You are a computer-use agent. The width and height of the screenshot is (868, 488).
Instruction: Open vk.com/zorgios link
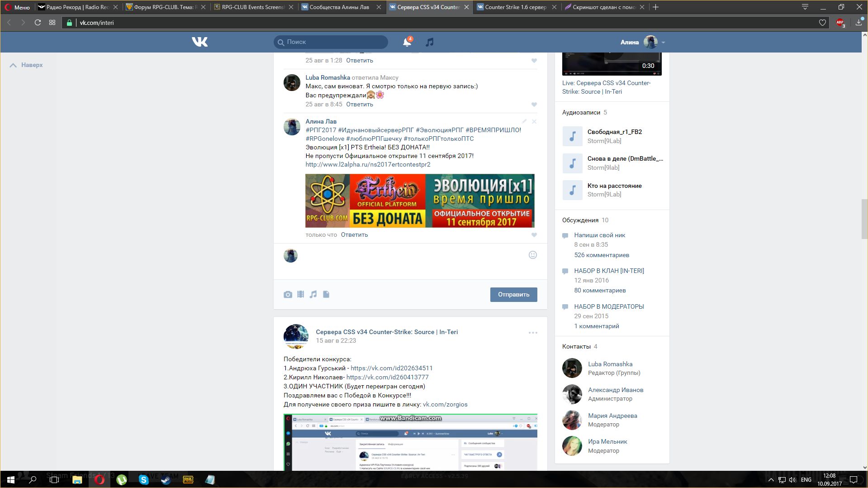[445, 405]
